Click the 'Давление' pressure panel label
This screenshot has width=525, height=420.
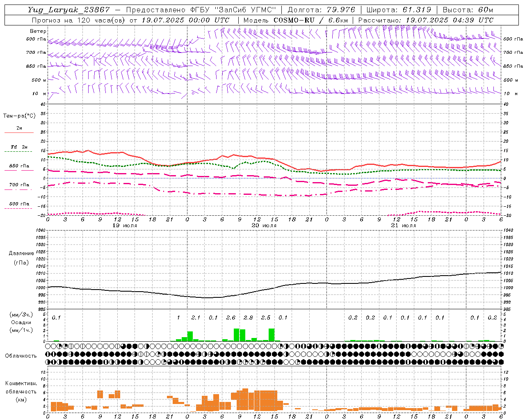click(x=21, y=253)
